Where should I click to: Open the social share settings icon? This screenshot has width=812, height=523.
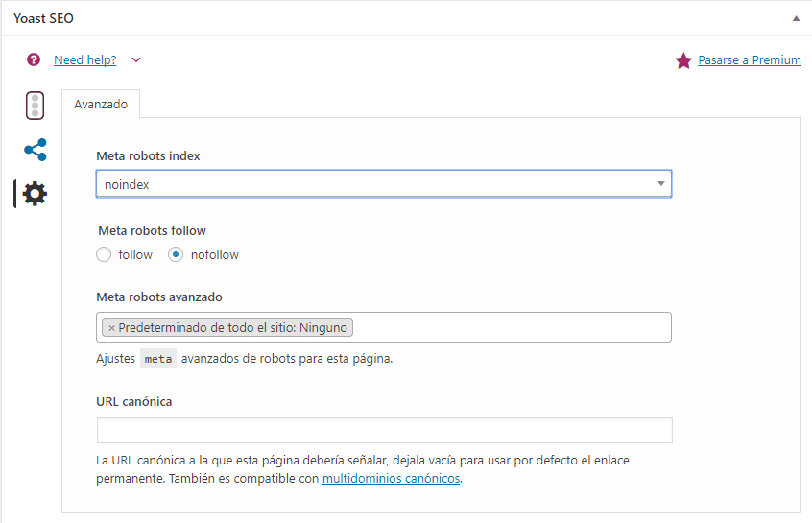pyautogui.click(x=36, y=150)
